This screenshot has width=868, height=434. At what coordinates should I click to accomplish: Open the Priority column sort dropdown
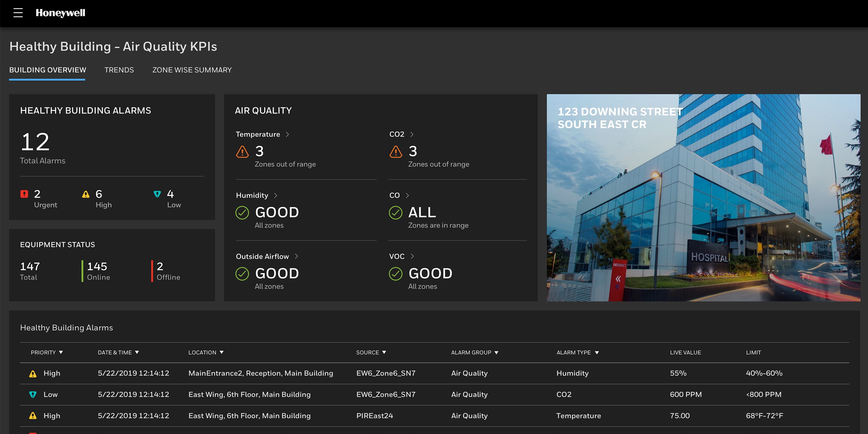61,352
